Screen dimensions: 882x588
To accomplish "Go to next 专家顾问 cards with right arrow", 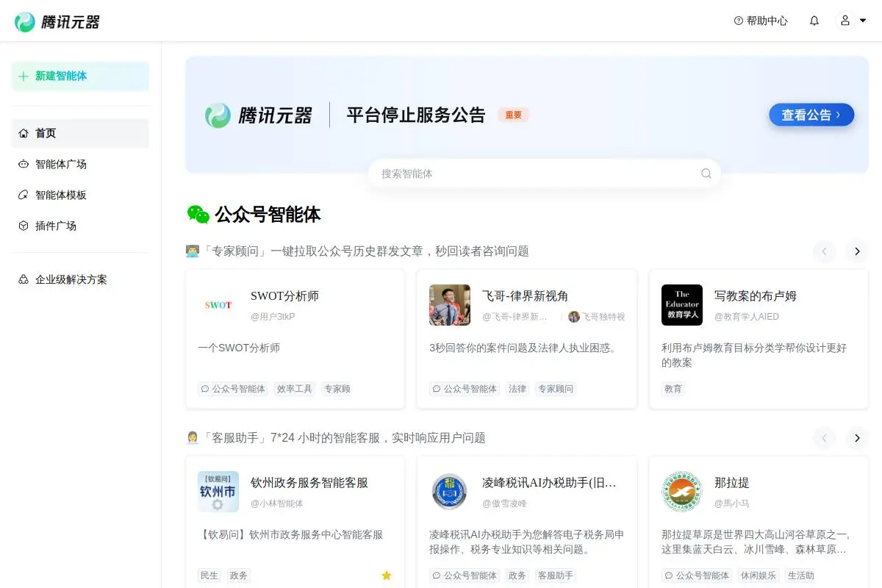I will point(856,251).
